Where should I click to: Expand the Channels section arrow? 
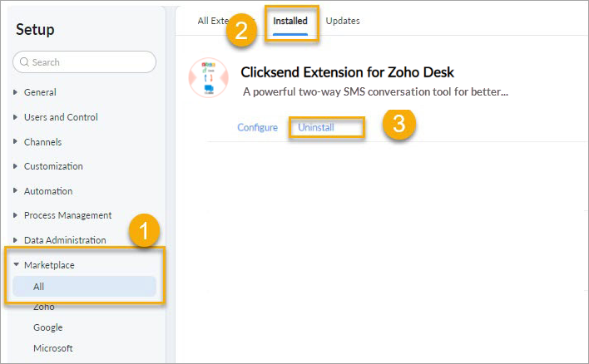click(x=16, y=141)
